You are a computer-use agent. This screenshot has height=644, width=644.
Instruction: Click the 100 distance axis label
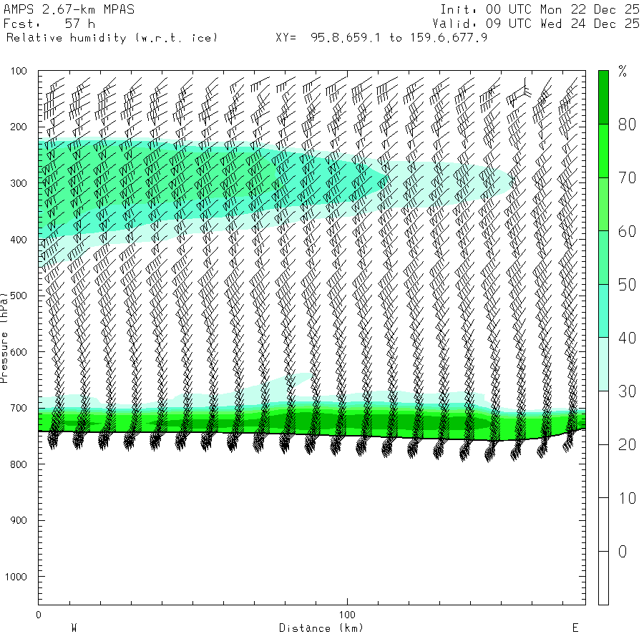point(347,615)
